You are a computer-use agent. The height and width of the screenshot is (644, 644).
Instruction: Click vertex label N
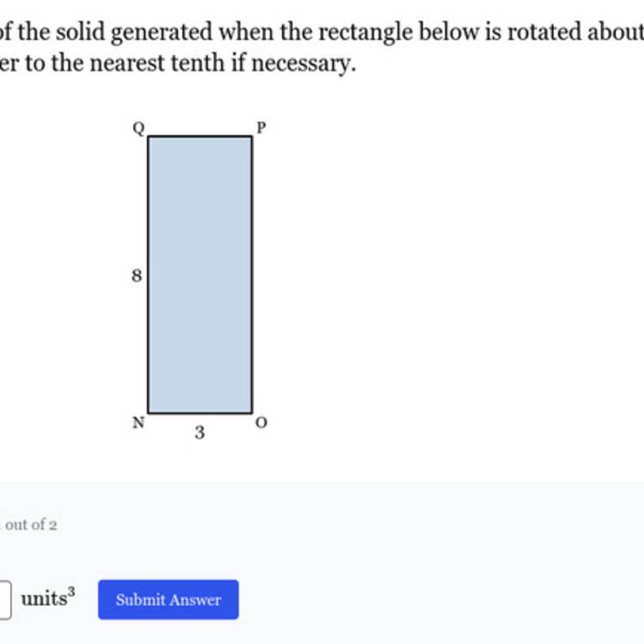coord(138,422)
